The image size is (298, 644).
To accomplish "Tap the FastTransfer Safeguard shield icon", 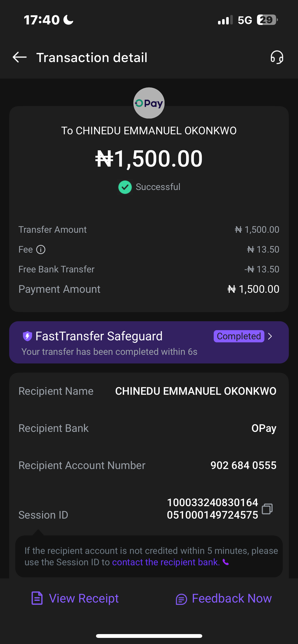I will [27, 336].
